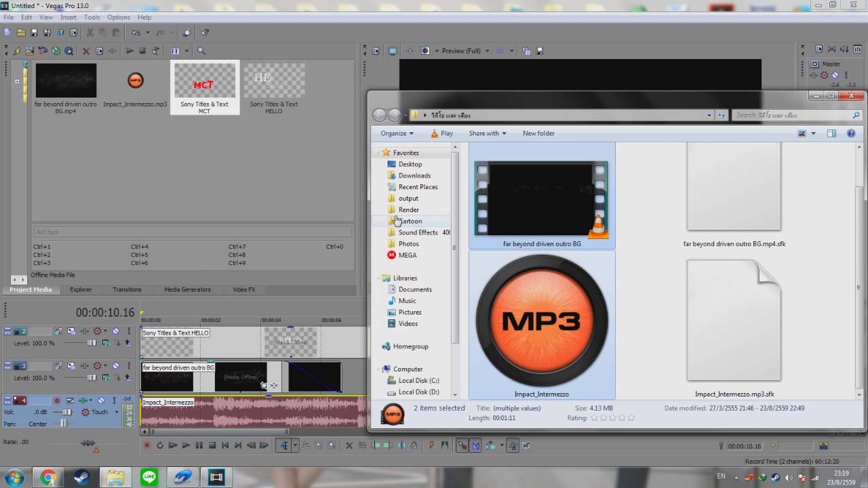Pause timeline playback

199,445
